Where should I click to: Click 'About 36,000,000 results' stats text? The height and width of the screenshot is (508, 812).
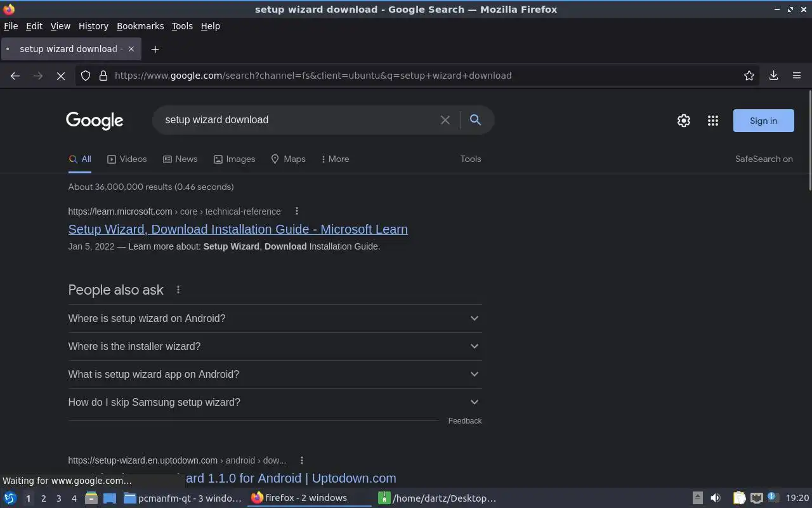(x=151, y=187)
